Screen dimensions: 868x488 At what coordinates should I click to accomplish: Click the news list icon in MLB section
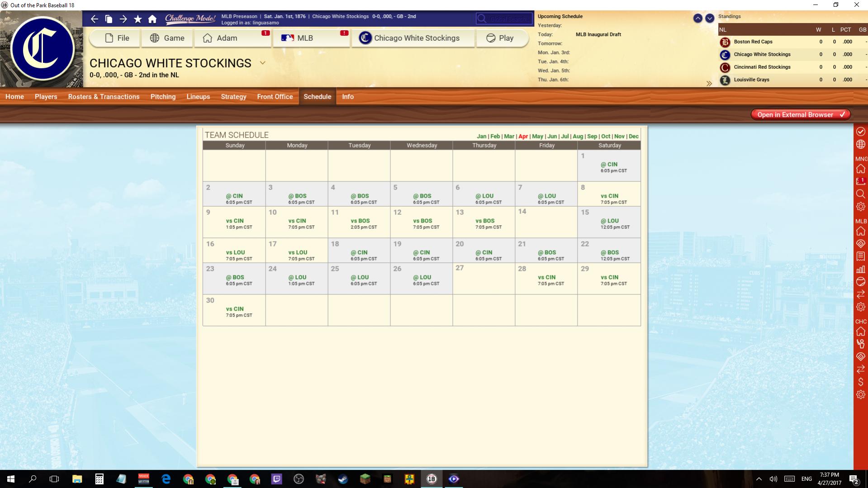[x=860, y=256]
